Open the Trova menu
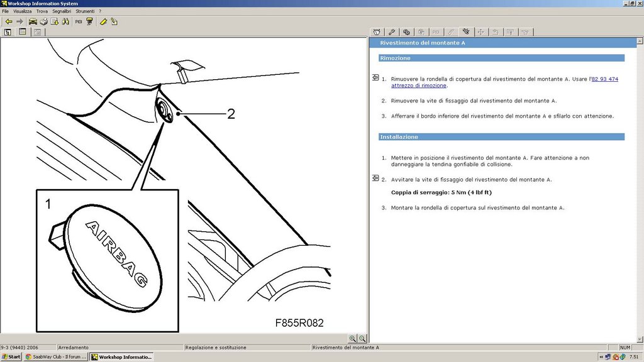The image size is (644, 362). [42, 11]
